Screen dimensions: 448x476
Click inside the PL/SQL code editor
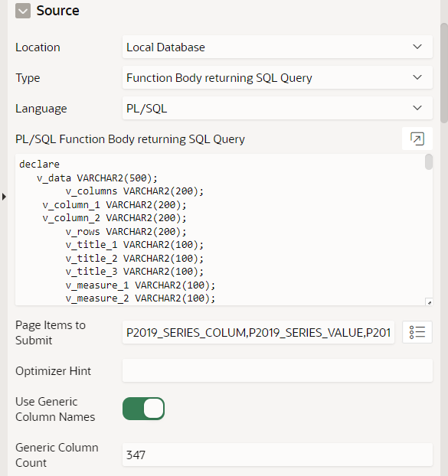coord(221,230)
